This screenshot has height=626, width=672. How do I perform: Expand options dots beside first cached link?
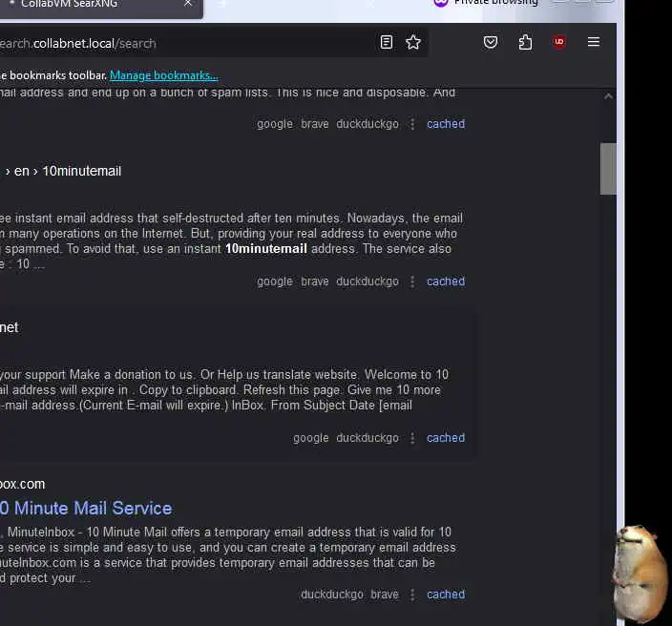pyautogui.click(x=412, y=124)
